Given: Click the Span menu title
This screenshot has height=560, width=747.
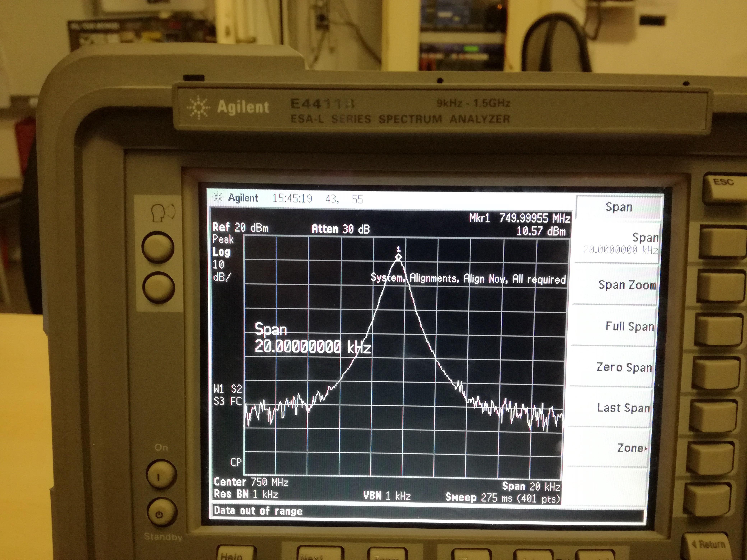Looking at the screenshot, I should point(619,207).
